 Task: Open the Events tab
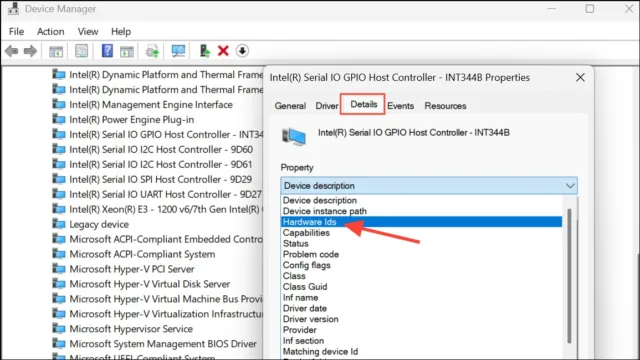coord(400,106)
